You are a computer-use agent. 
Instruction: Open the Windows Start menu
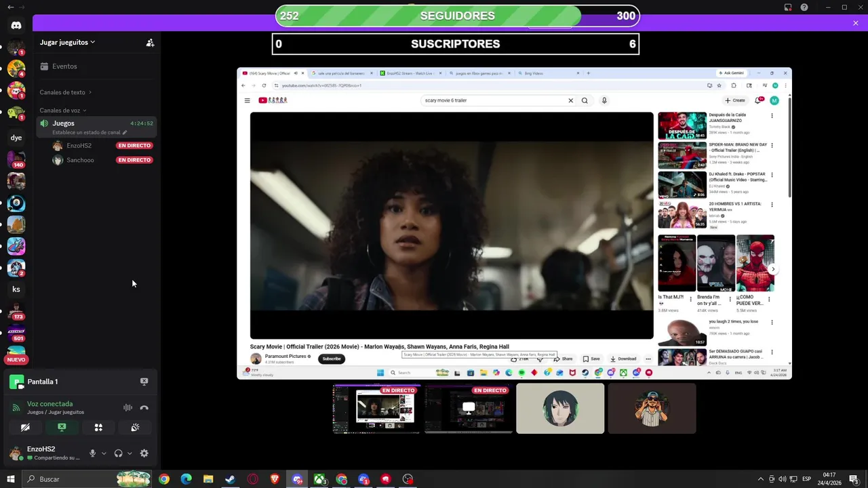(11, 479)
